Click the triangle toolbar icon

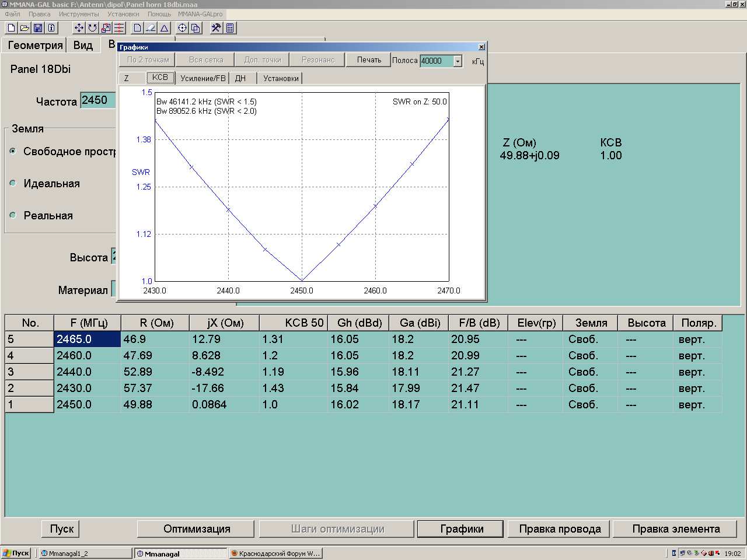pyautogui.click(x=165, y=28)
